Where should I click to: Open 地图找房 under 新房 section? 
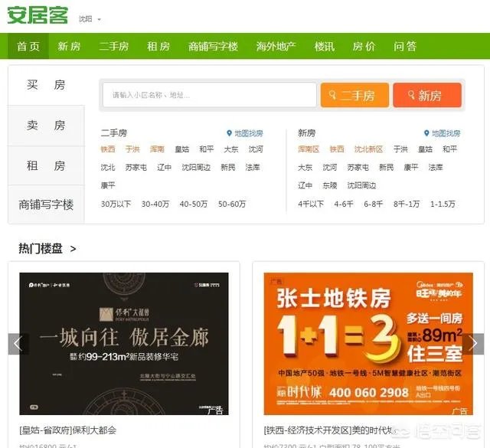tap(442, 133)
